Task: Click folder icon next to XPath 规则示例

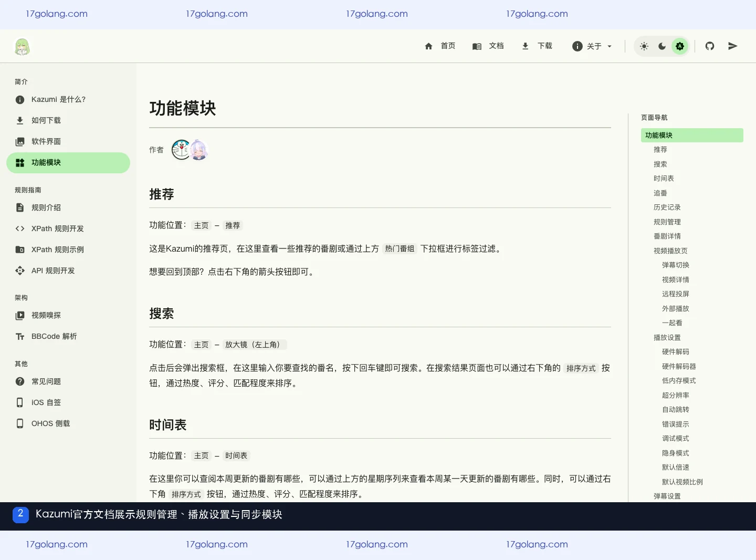Action: click(x=20, y=250)
